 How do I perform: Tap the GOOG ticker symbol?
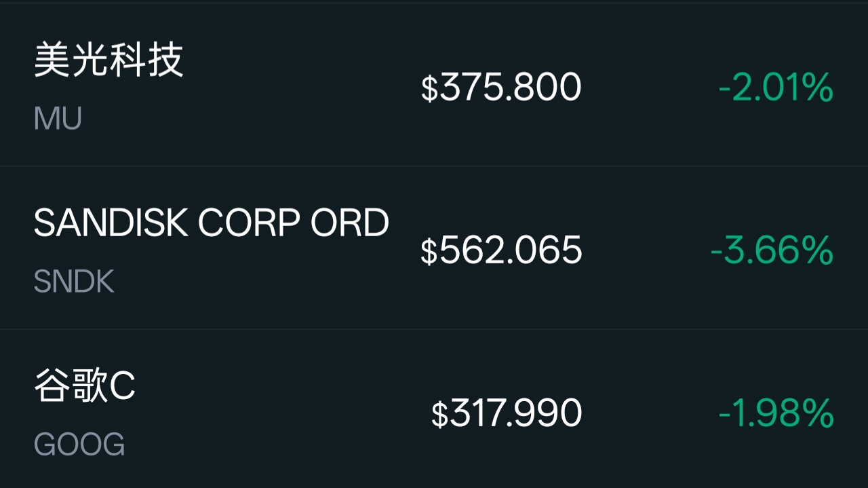coord(79,445)
